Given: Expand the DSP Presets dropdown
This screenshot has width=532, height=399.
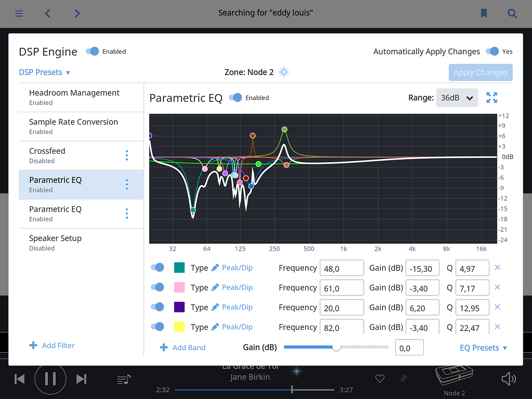Looking at the screenshot, I should click(x=44, y=72).
